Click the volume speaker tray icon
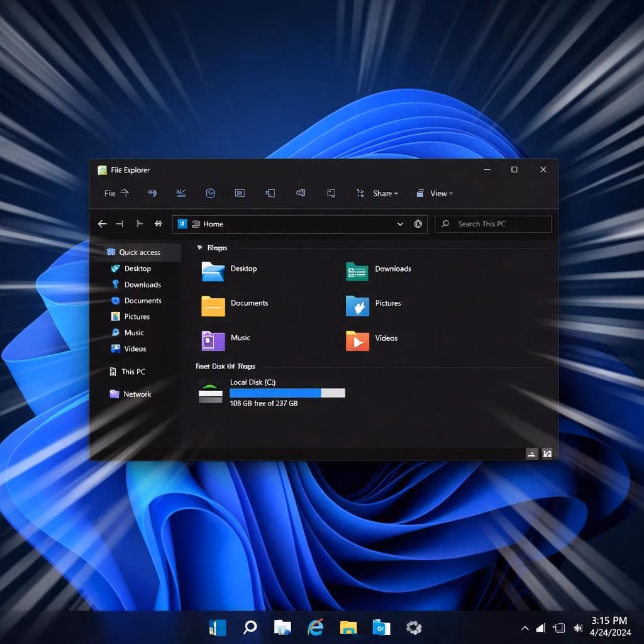 578,628
